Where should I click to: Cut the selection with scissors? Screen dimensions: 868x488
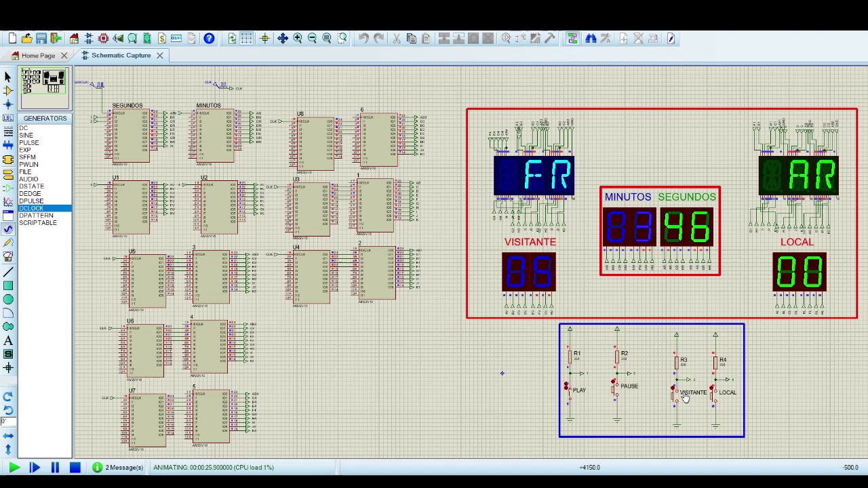(x=397, y=39)
